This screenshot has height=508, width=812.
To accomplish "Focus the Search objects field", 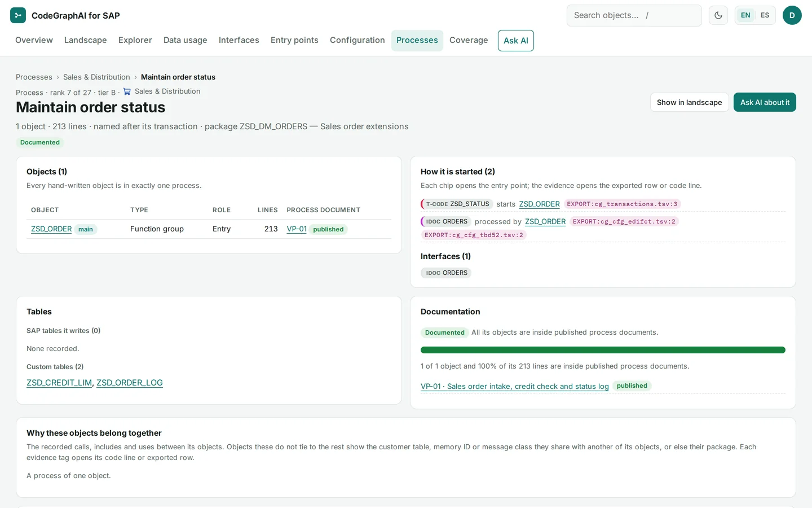I will (634, 15).
